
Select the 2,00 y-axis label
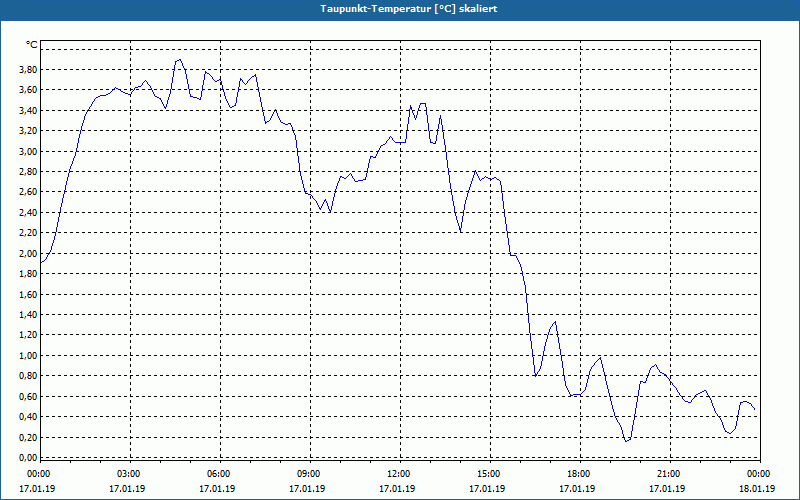point(29,253)
